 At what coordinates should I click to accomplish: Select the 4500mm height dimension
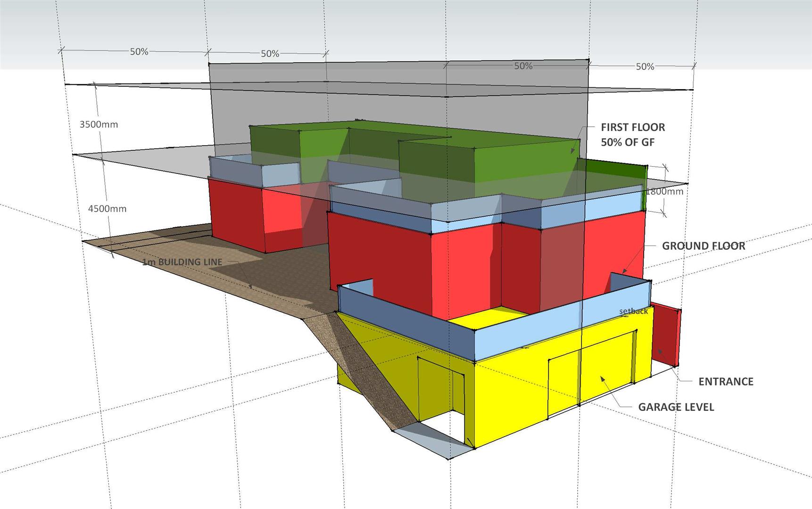click(108, 208)
